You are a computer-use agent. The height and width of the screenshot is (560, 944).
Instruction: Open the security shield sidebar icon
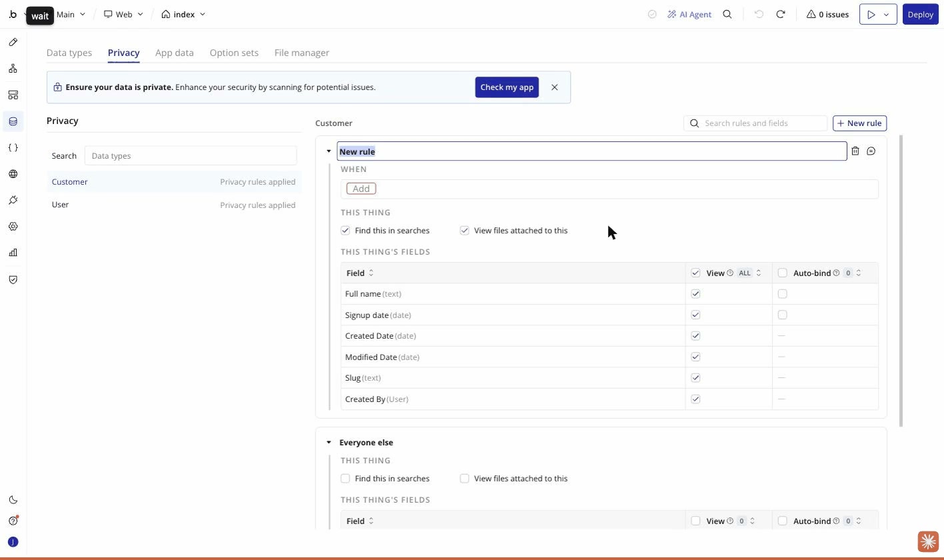[13, 280]
